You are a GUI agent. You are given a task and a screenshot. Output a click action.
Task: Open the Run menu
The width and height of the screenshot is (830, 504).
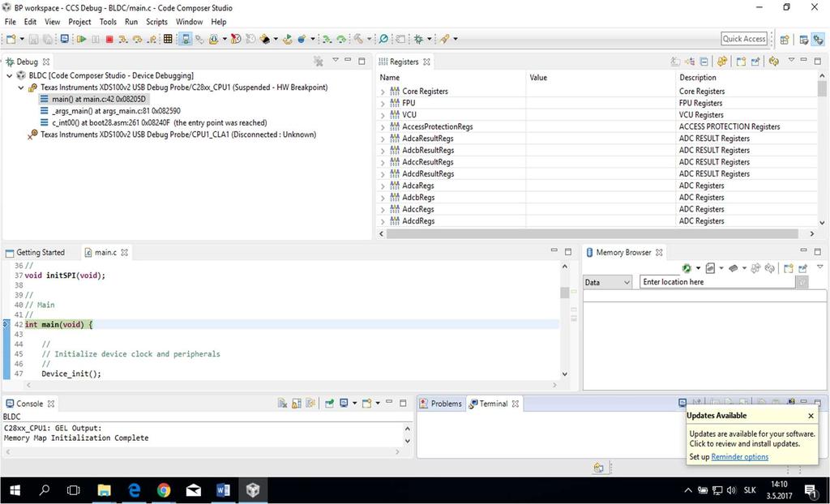point(130,22)
